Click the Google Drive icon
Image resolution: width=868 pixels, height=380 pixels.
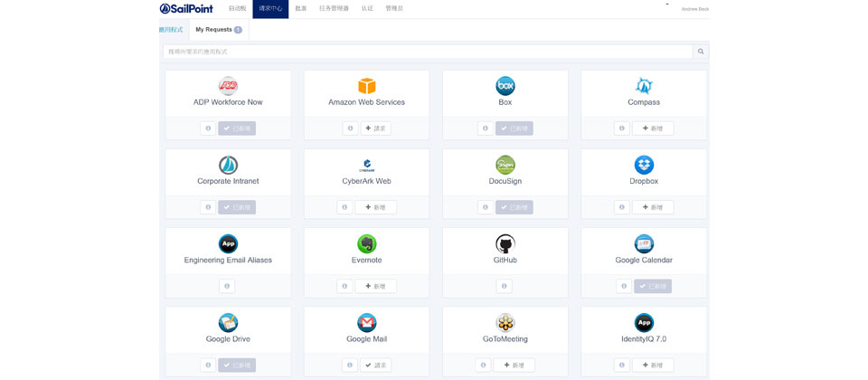228,323
